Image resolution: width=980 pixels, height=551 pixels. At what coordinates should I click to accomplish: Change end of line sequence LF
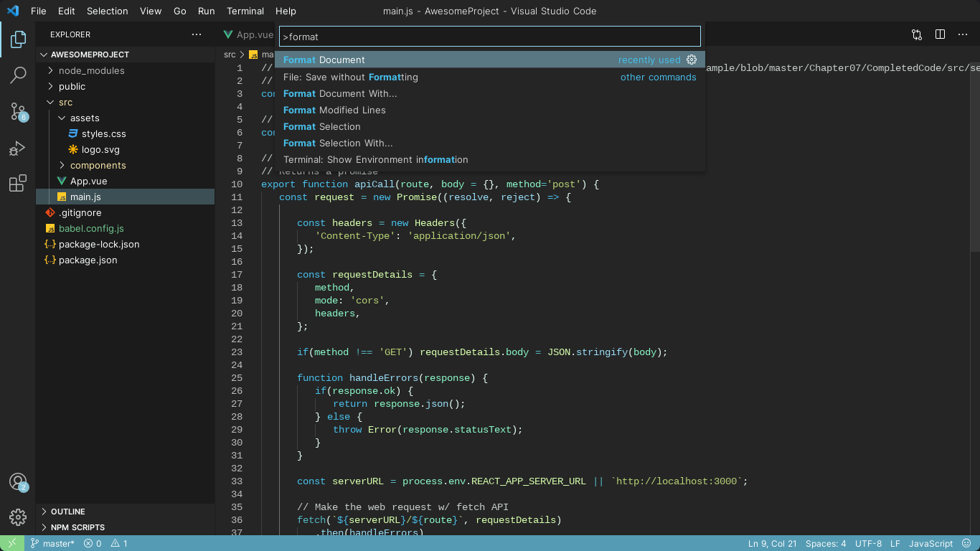click(895, 543)
